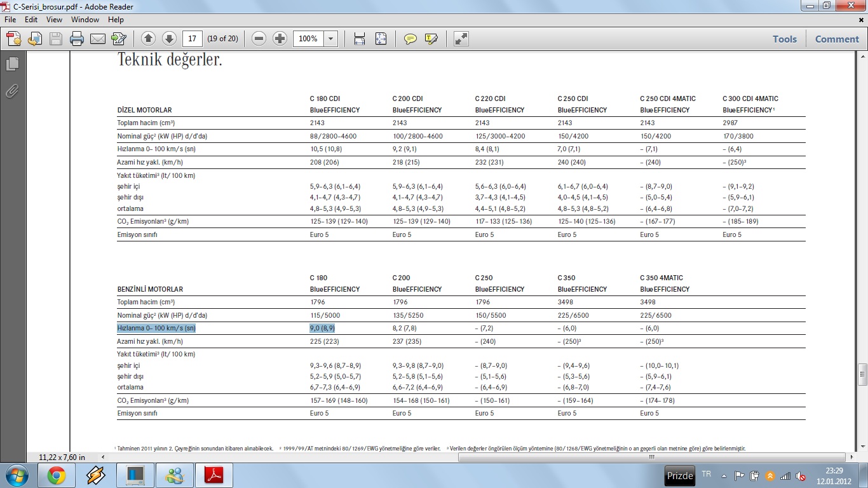Click the '2987' engine volume value
This screenshot has width=868, height=488.
click(x=730, y=123)
